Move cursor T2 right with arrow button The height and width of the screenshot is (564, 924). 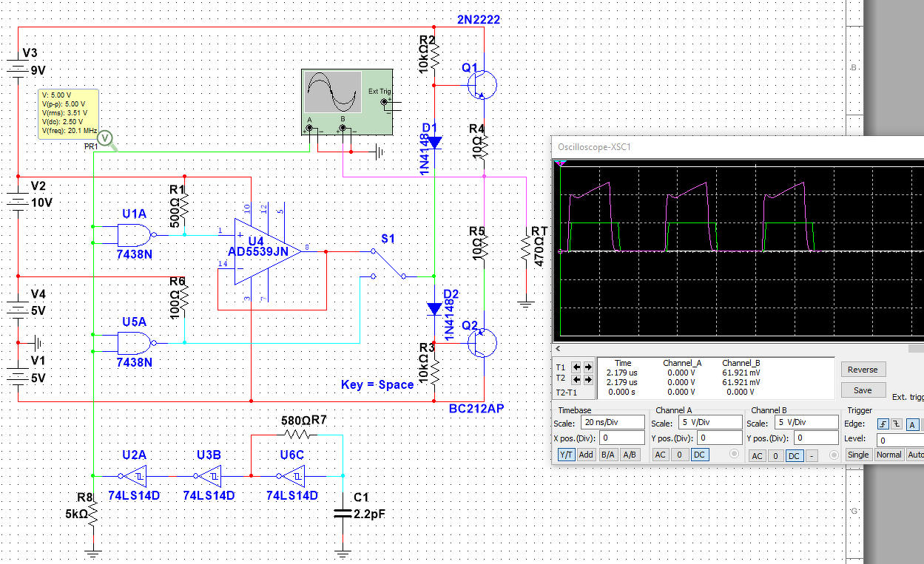click(589, 379)
